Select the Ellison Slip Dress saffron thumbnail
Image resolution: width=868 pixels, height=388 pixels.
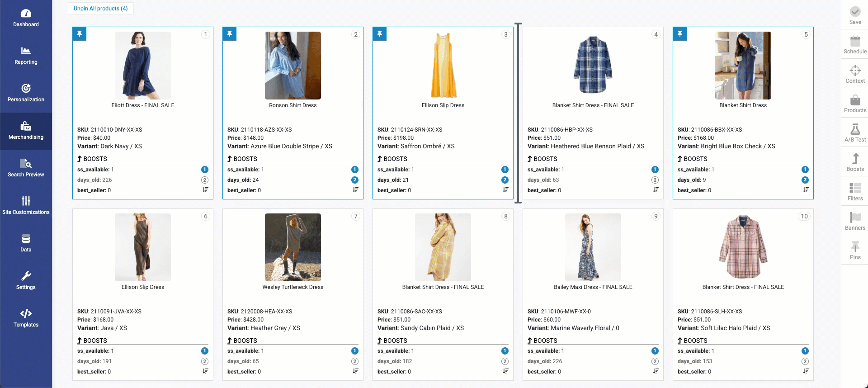[x=443, y=66]
